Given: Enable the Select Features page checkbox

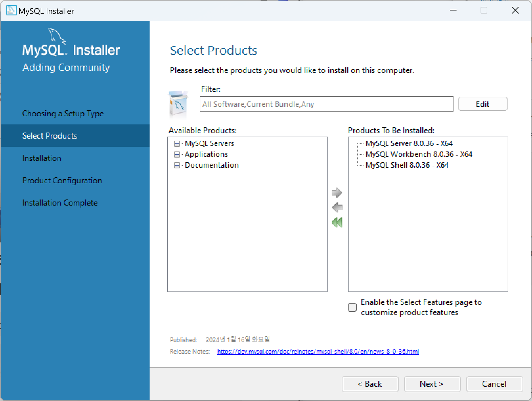Looking at the screenshot, I should (x=352, y=307).
